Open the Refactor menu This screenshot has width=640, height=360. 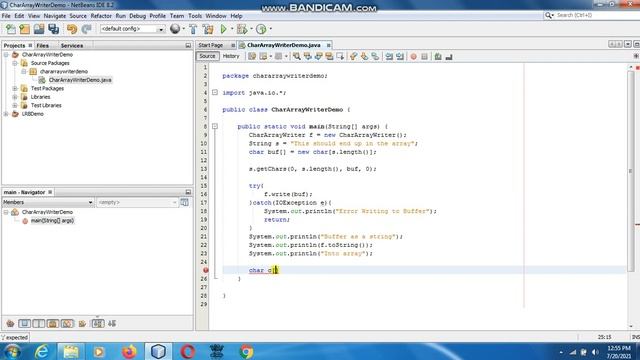(x=101, y=16)
